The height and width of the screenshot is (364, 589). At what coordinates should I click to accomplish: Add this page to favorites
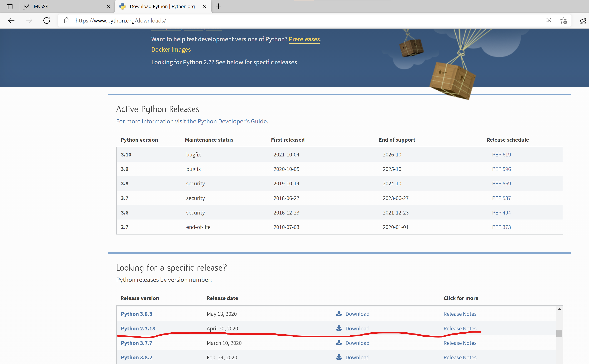coord(563,21)
